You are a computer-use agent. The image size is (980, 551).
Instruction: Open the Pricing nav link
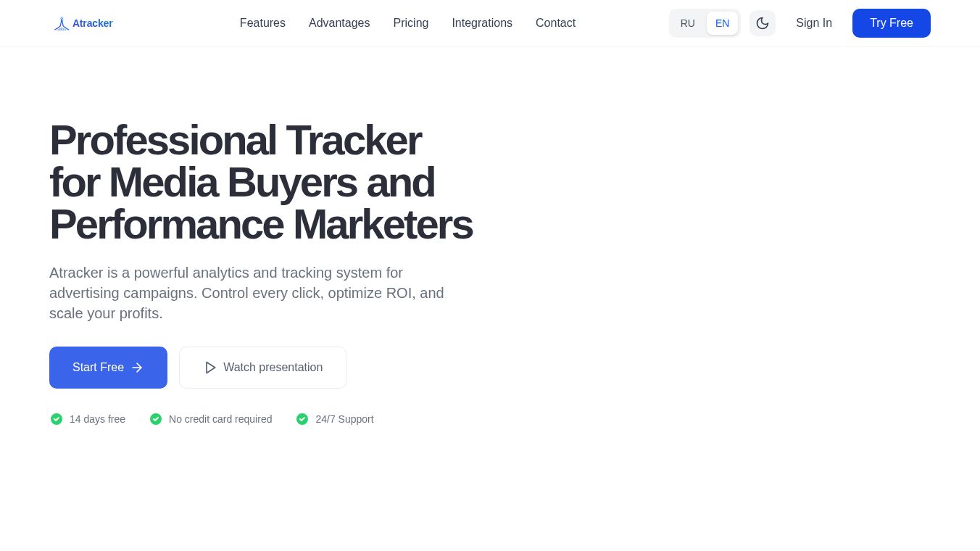411,23
